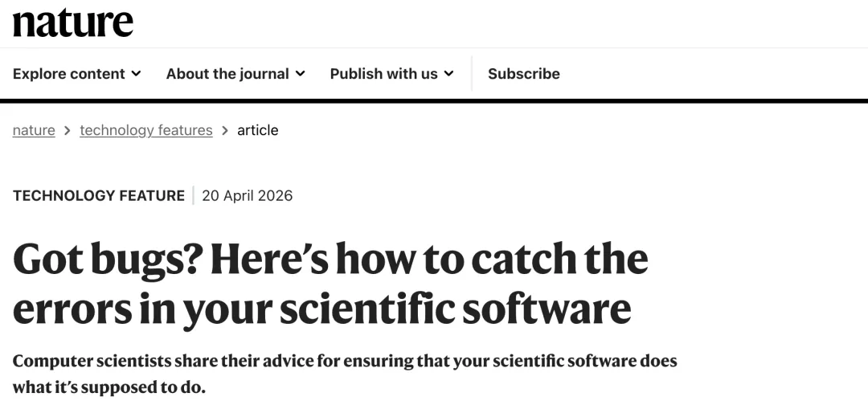
Task: Expand the chevron beside Publish with us
Action: tap(448, 74)
